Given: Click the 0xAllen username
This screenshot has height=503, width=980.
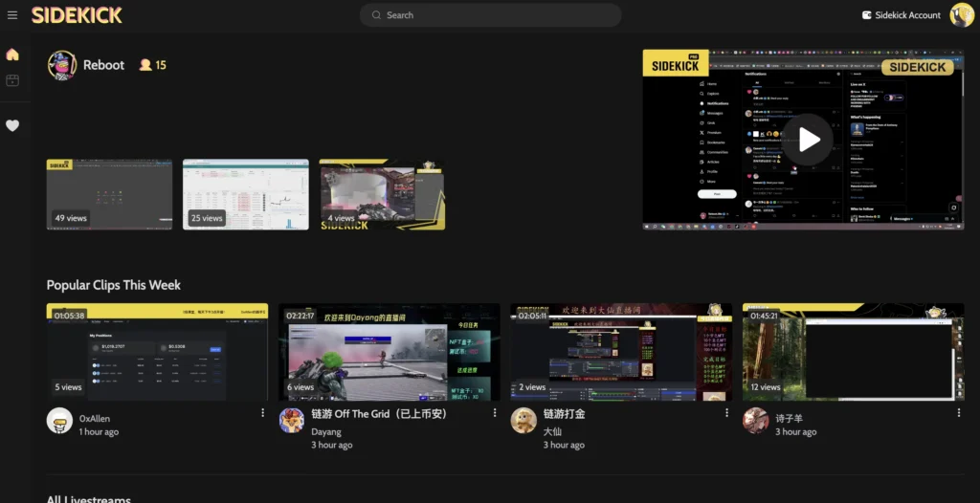Looking at the screenshot, I should pos(95,419).
